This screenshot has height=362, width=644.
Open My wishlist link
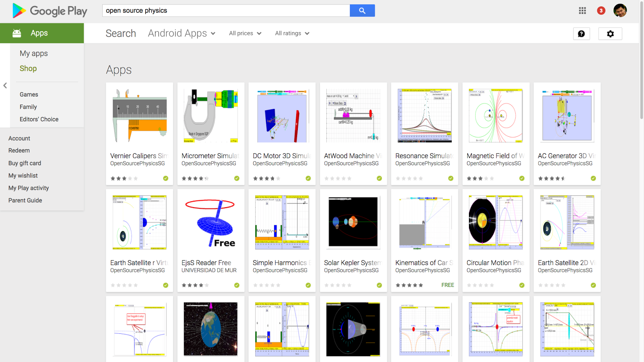click(23, 176)
